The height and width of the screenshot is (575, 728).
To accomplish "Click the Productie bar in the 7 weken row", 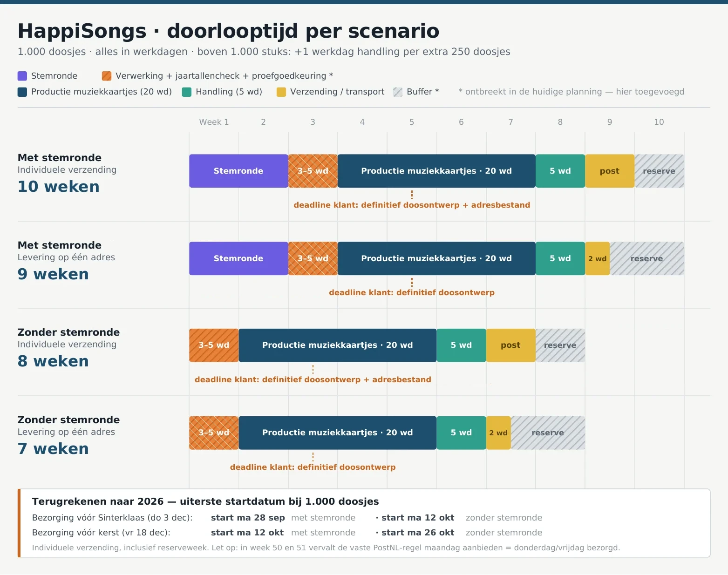I will point(338,433).
